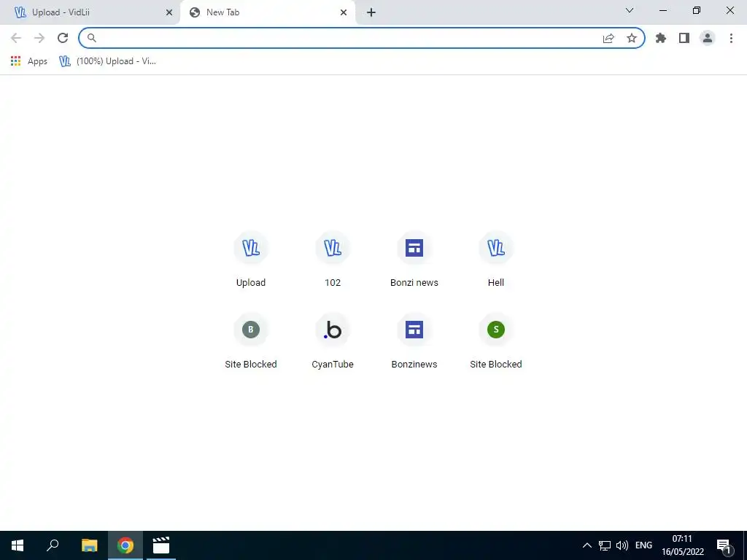Screen dimensions: 747x560
Task: Open the Extensions puzzle icon
Action: coord(661,38)
